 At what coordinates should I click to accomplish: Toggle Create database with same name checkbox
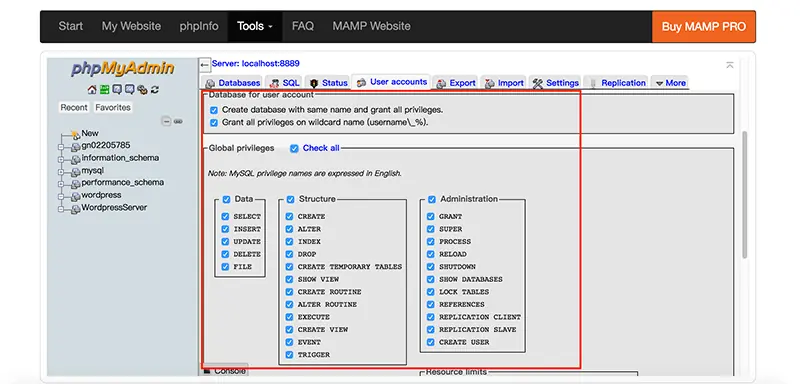point(214,110)
